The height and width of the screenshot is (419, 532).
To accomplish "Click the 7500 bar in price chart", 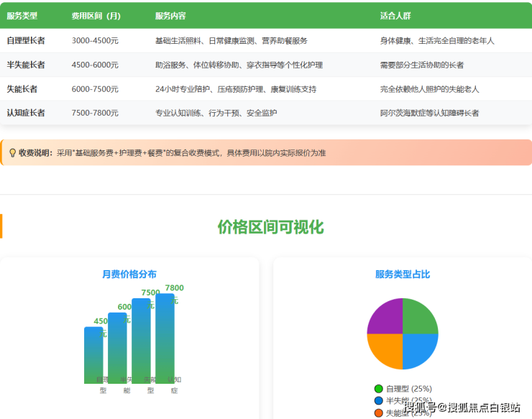I will 141,341.
